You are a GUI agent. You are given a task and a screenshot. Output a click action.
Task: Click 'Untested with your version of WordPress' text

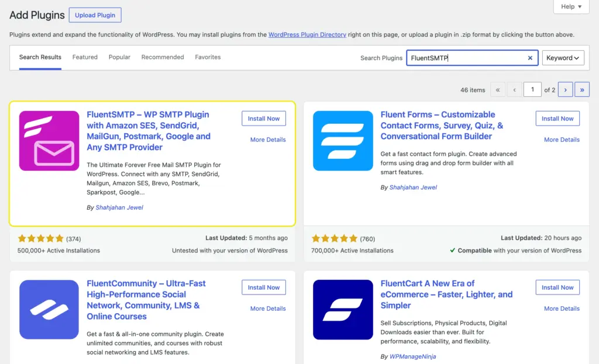pyautogui.click(x=229, y=251)
